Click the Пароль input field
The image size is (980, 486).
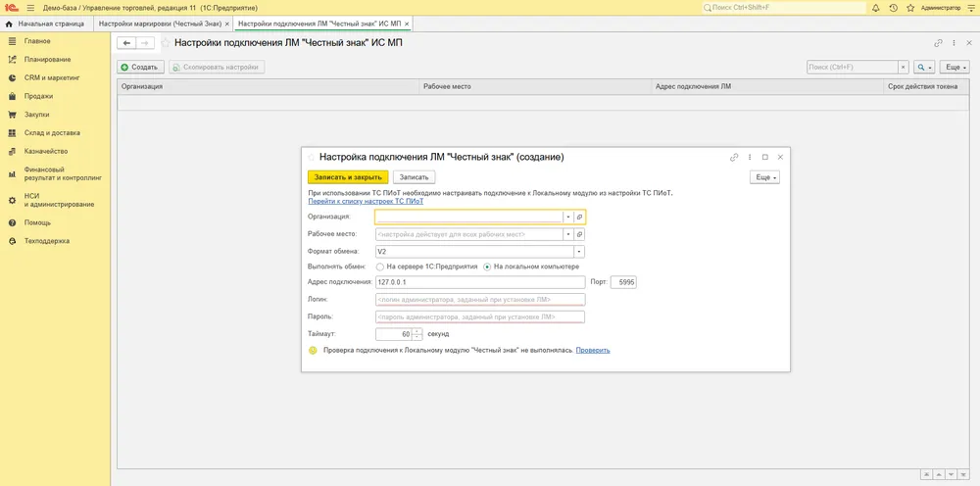click(480, 317)
